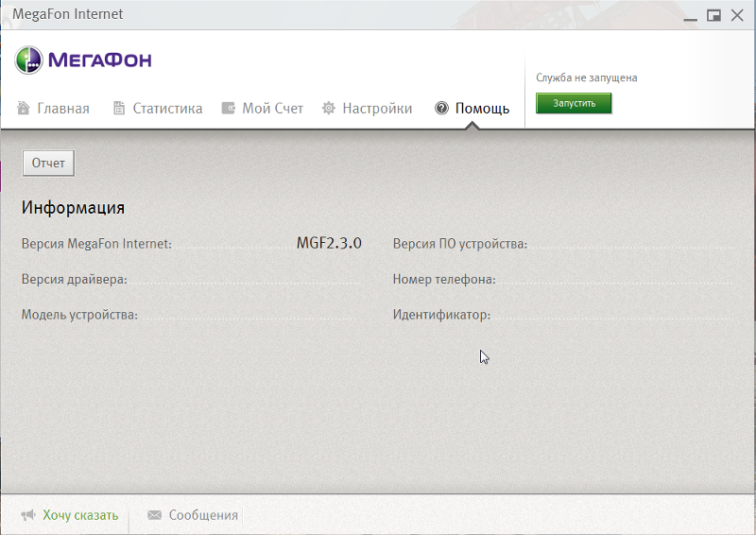
Task: Click the MegaFon logo
Action: (x=83, y=60)
